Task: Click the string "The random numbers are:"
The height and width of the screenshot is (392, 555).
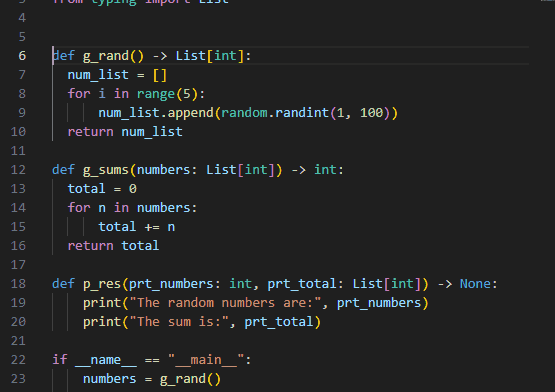Action: pyautogui.click(x=225, y=303)
